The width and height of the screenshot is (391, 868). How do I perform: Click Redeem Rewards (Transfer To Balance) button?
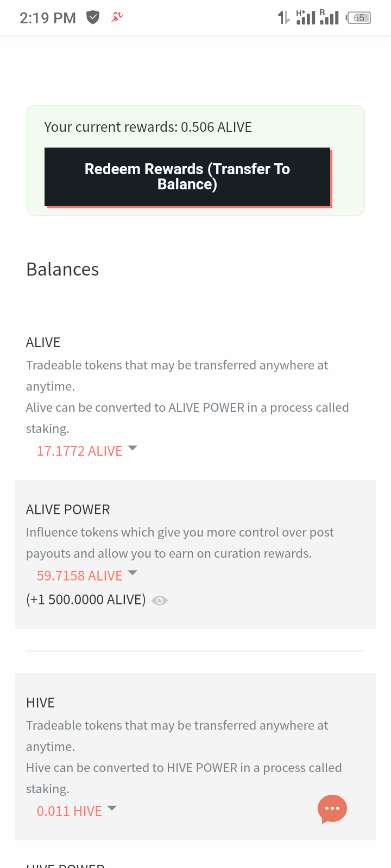point(187,177)
